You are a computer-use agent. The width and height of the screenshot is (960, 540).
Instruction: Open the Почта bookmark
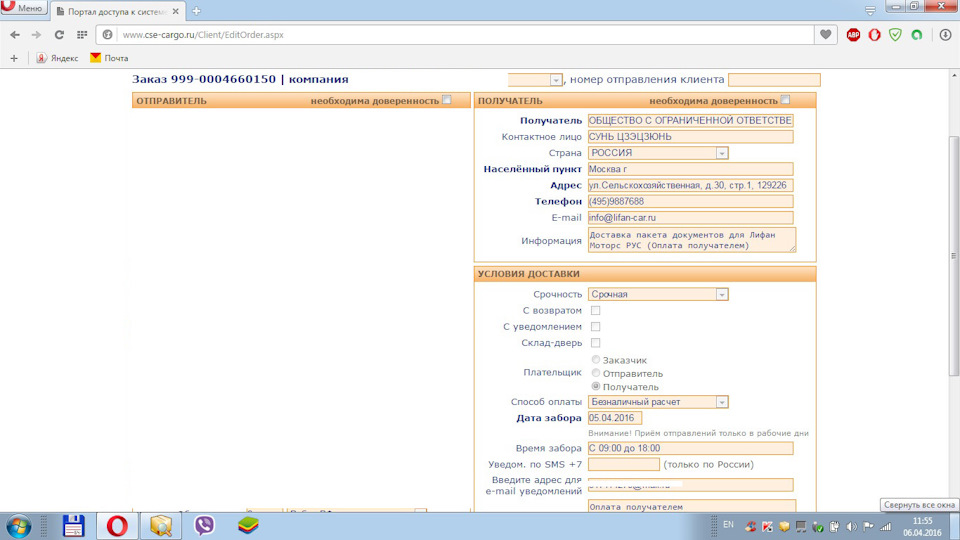pos(109,58)
